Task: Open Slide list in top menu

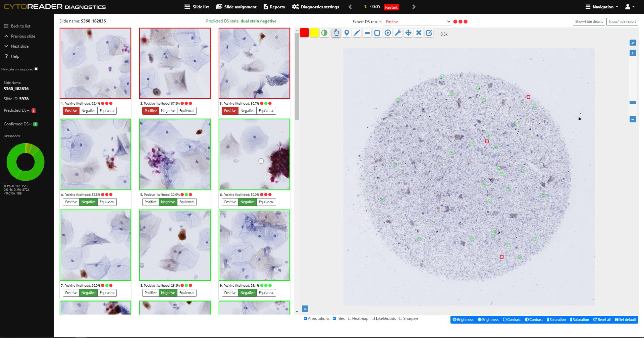Action: [x=197, y=7]
